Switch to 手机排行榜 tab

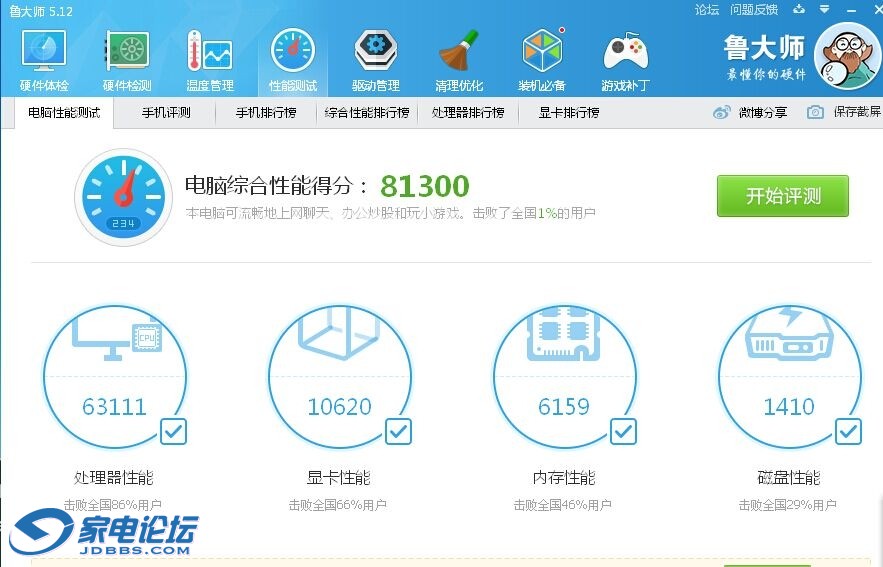[x=266, y=113]
